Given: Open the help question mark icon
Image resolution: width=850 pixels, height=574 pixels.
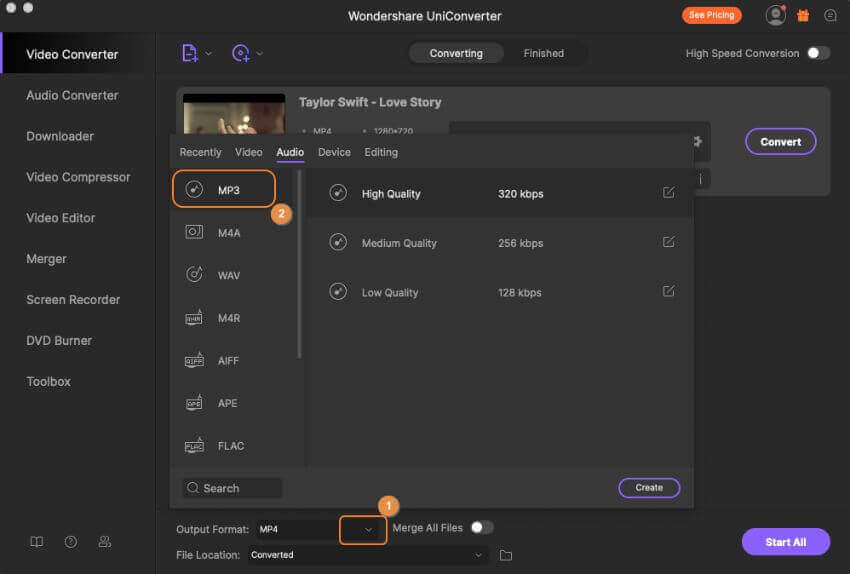Looking at the screenshot, I should pos(70,541).
